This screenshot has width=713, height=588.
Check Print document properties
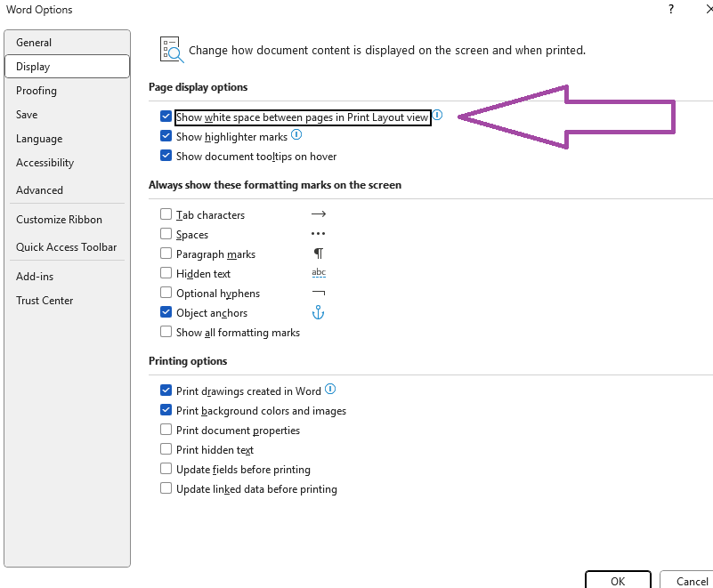coord(165,429)
